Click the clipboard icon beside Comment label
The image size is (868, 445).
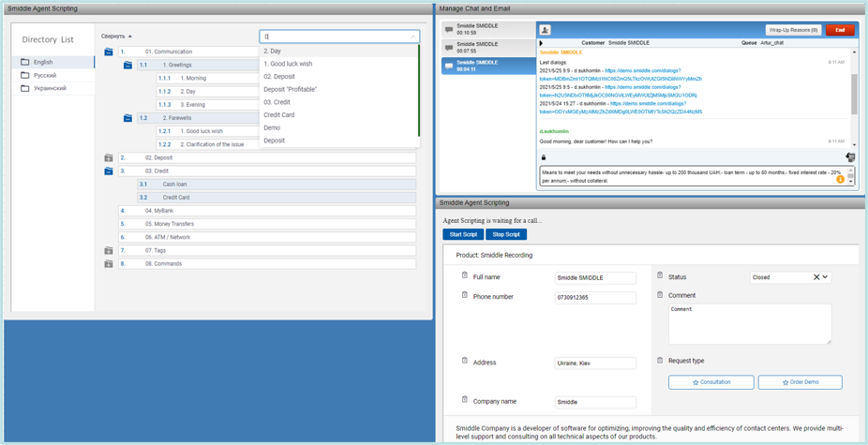660,294
